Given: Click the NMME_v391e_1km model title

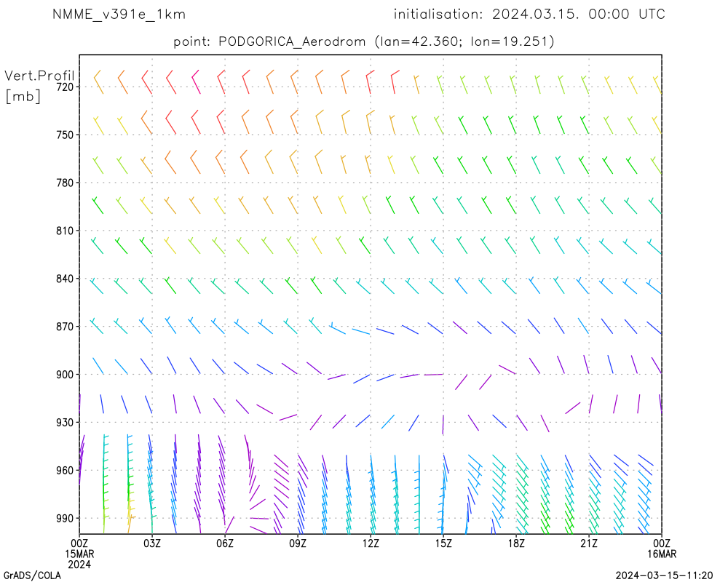Looking at the screenshot, I should (119, 15).
